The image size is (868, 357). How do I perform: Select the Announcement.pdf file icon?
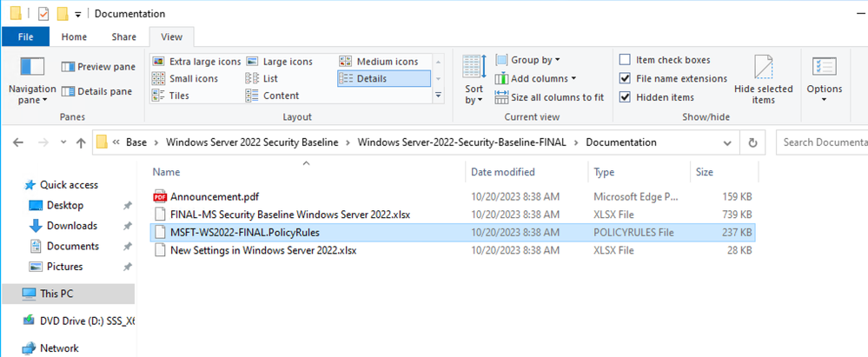pyautogui.click(x=160, y=196)
